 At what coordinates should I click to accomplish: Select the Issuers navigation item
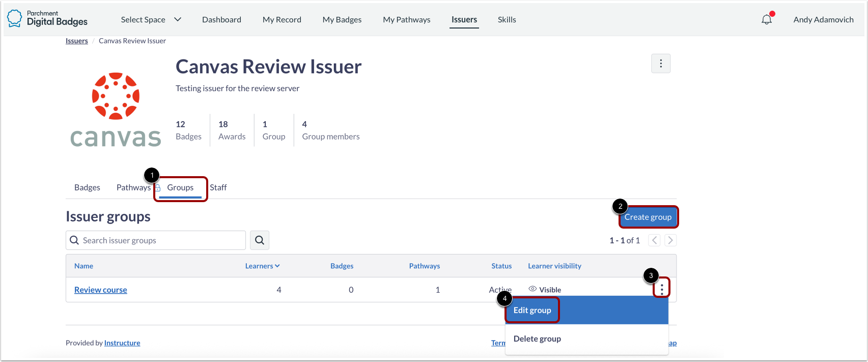click(464, 20)
